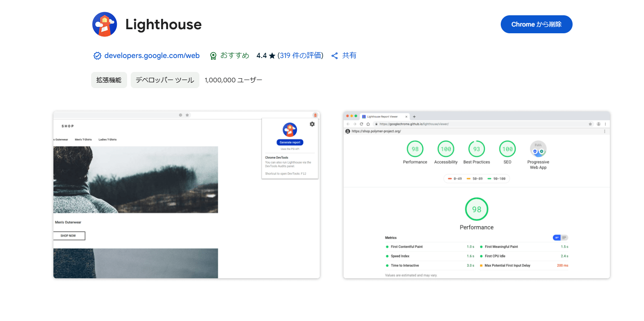Select the デベロッパー ツール category chip
The height and width of the screenshot is (321, 644).
tap(165, 80)
